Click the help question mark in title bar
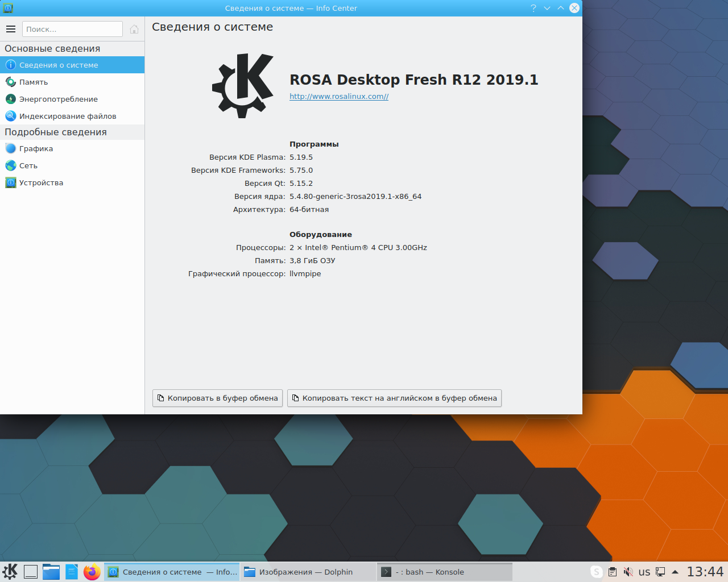The height and width of the screenshot is (582, 728). (533, 8)
